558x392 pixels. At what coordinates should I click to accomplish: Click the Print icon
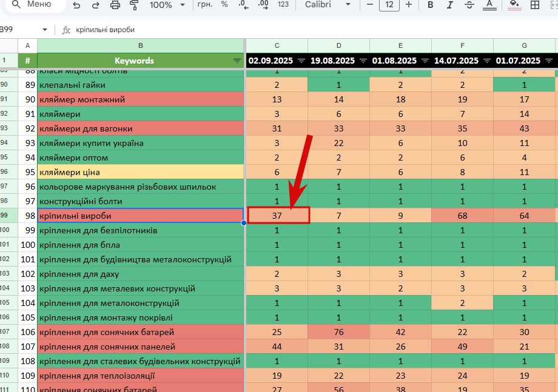[x=115, y=5]
